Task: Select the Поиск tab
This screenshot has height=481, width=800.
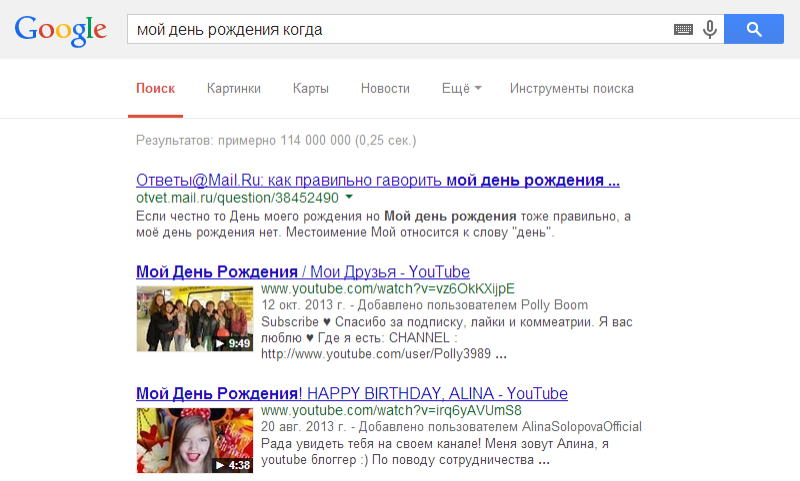Action: [x=156, y=89]
